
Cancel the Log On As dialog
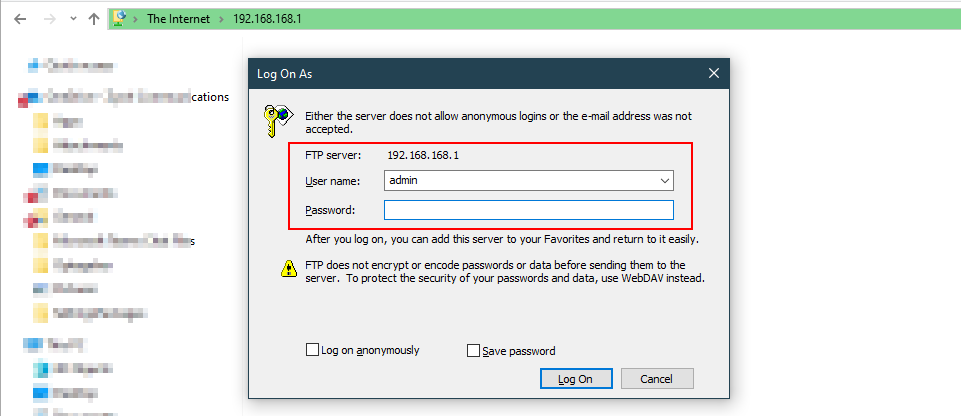[657, 379]
